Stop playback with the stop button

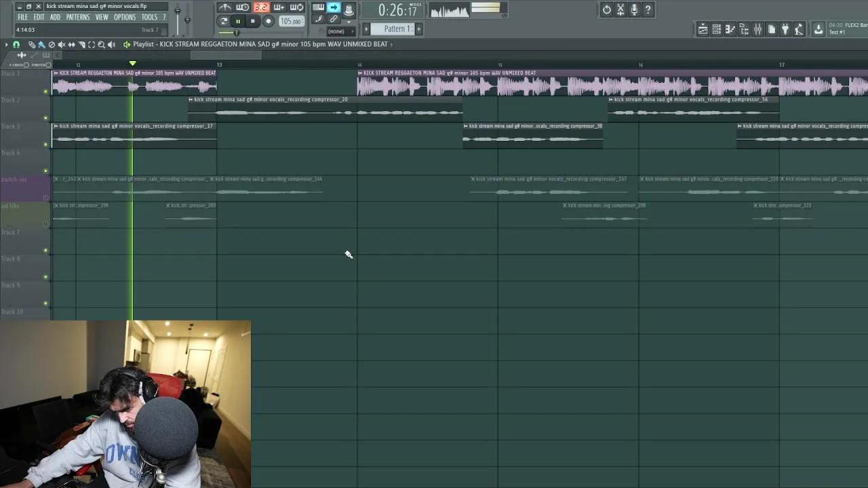[253, 22]
